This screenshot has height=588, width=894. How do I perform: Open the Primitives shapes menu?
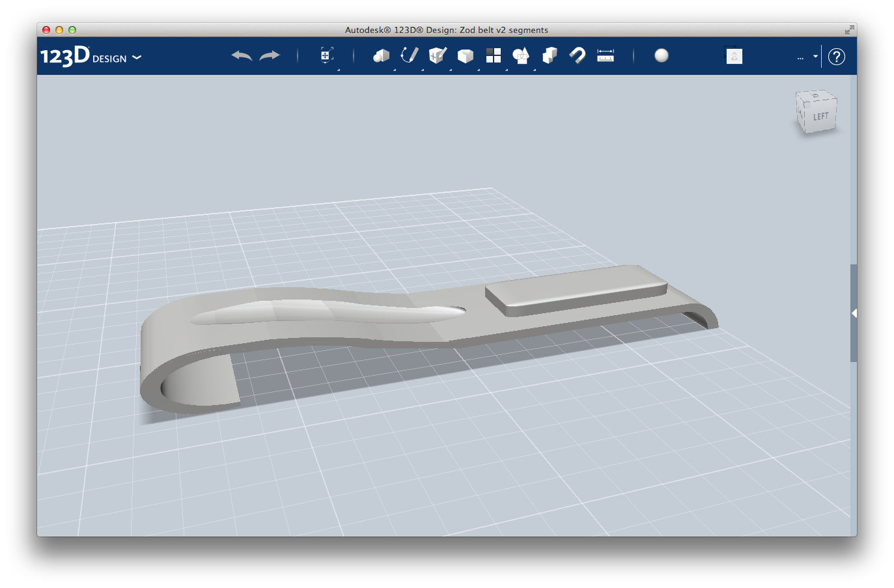pyautogui.click(x=381, y=56)
